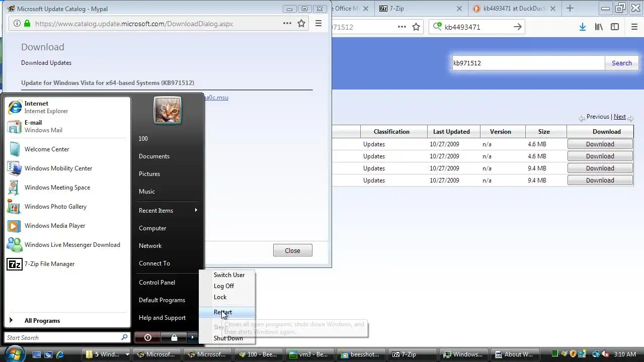Expand grouped Windows Explorer taskbar button arrow
644x362 pixels.
point(127,354)
